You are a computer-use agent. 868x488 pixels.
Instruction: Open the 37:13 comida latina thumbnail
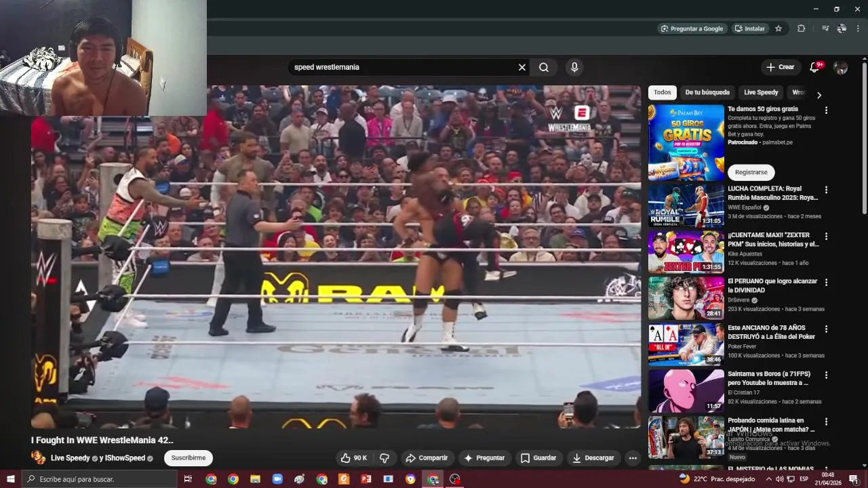pos(686,436)
